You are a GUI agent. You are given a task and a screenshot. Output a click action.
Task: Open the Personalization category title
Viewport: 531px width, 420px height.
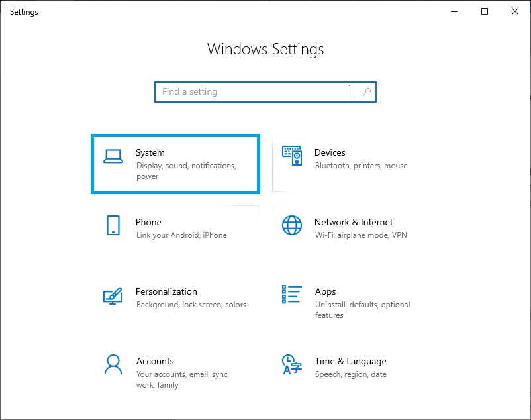166,291
